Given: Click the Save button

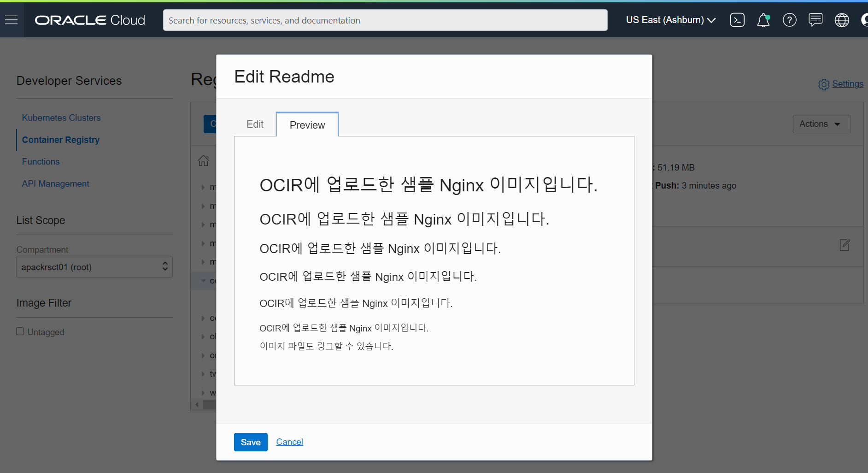Looking at the screenshot, I should click(251, 442).
